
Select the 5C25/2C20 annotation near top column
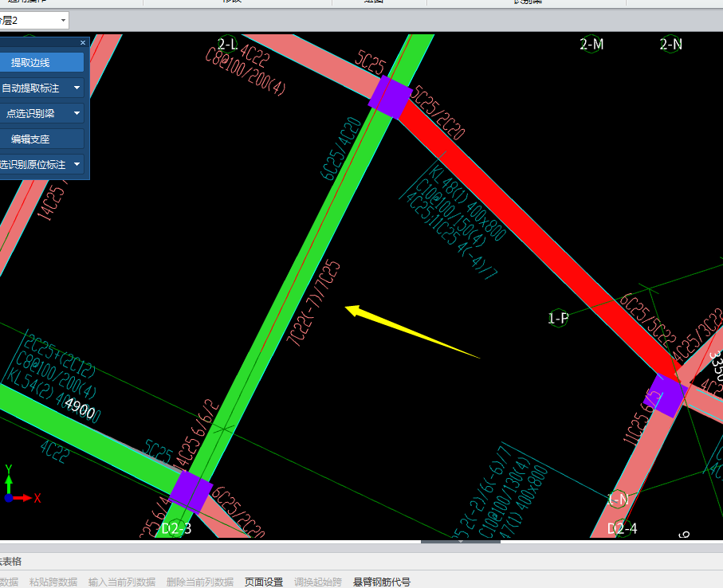437,112
